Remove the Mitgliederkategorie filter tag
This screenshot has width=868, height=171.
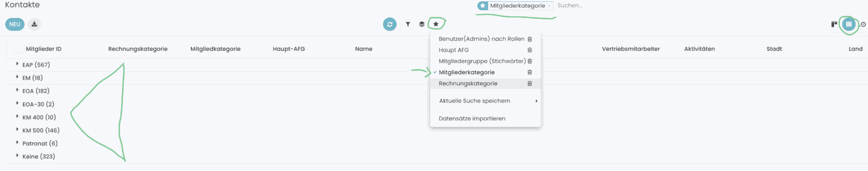point(549,6)
